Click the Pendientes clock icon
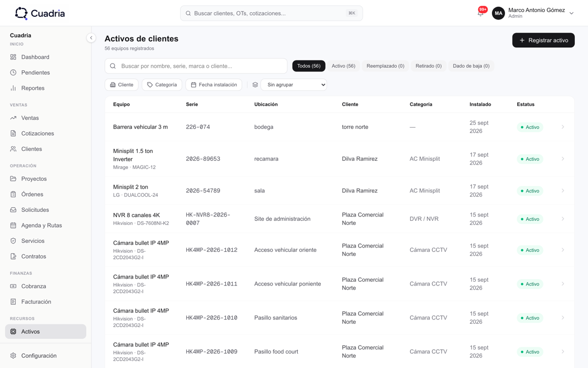The height and width of the screenshot is (368, 588). point(13,73)
